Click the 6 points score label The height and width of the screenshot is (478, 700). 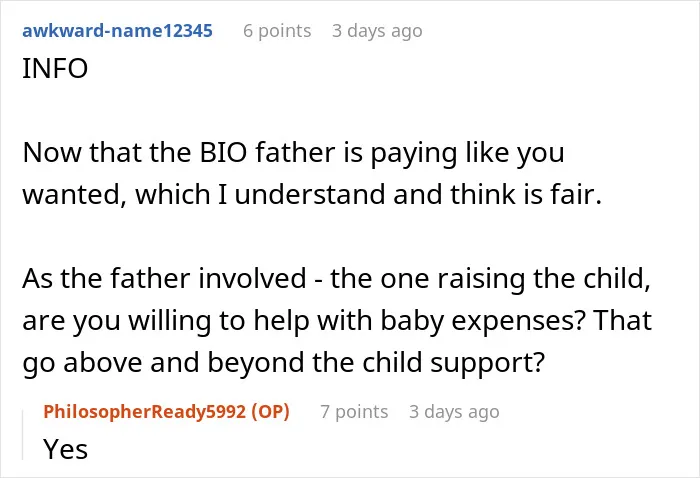tap(277, 31)
